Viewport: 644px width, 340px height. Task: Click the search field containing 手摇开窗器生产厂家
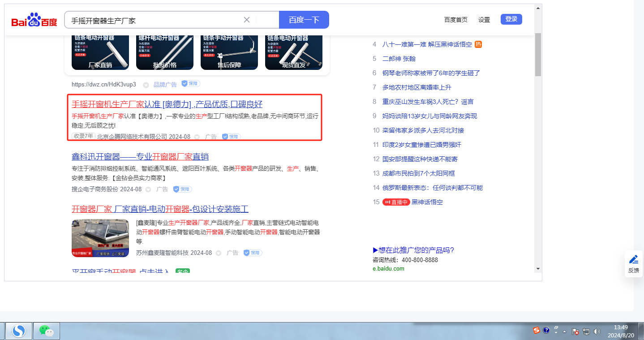(x=152, y=20)
